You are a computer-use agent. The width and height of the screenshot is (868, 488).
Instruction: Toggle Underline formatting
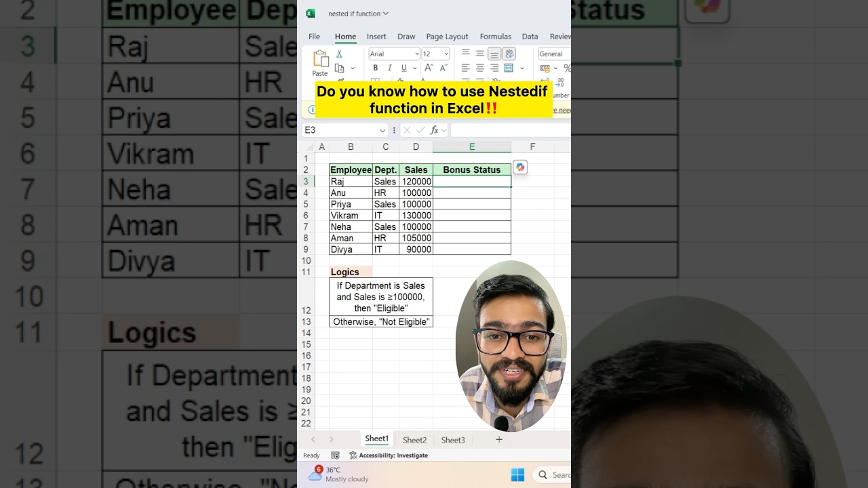point(403,68)
